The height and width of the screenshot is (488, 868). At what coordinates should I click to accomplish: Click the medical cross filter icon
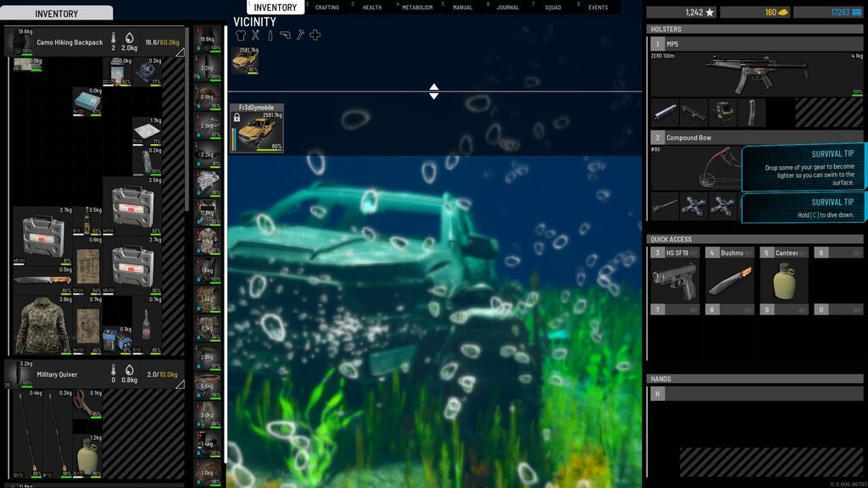coord(315,36)
